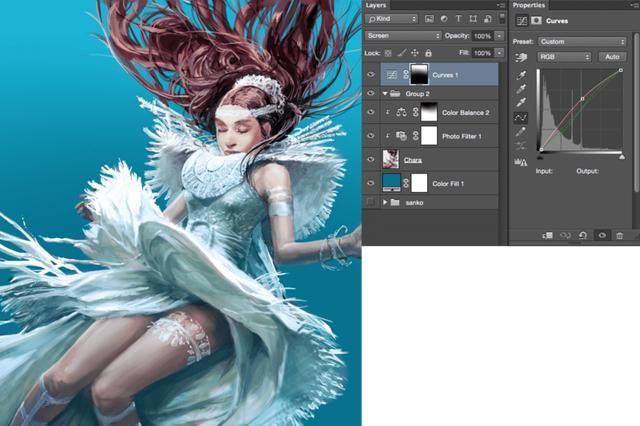Image resolution: width=640 pixels, height=426 pixels.
Task: Click the Curves adjustment icon in Properties
Action: click(x=522, y=21)
